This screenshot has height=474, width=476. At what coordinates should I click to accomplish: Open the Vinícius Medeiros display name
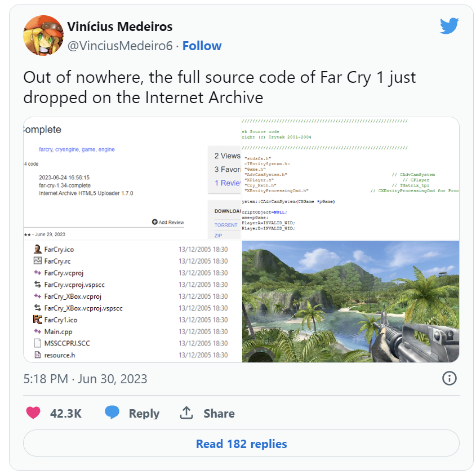tap(119, 26)
